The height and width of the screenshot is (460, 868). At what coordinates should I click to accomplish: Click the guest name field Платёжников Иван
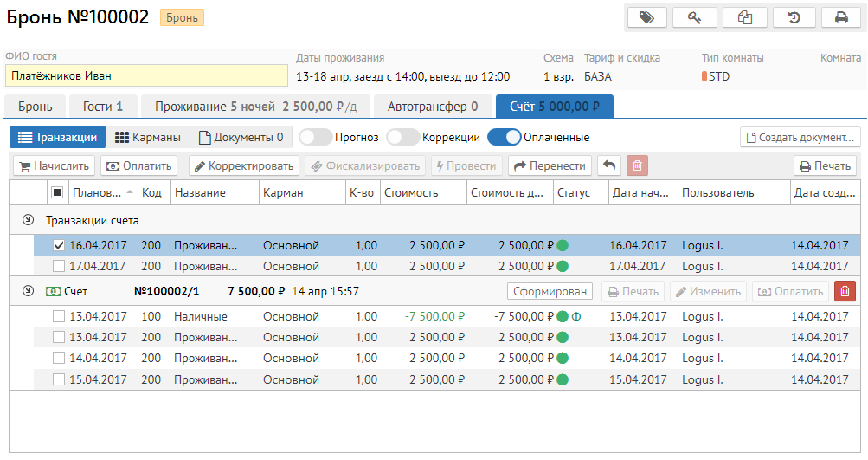pos(145,76)
